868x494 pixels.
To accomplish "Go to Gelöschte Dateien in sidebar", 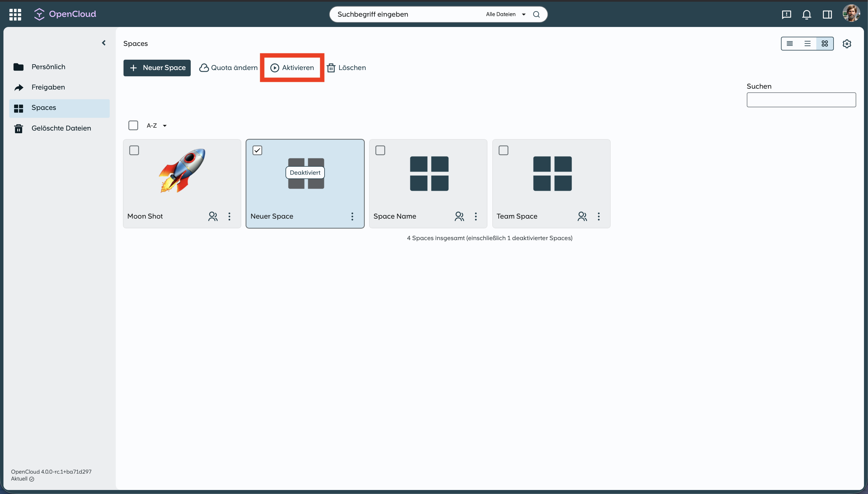I will pos(61,128).
